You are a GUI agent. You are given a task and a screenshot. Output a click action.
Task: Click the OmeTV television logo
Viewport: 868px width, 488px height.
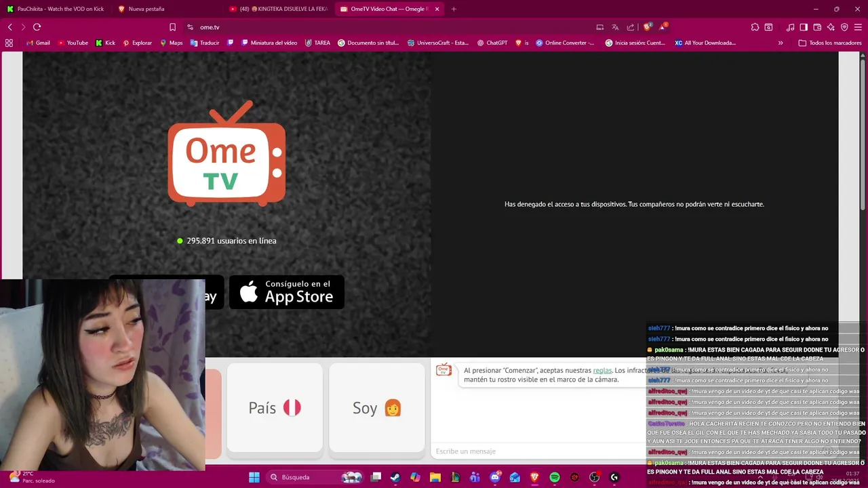click(x=226, y=153)
